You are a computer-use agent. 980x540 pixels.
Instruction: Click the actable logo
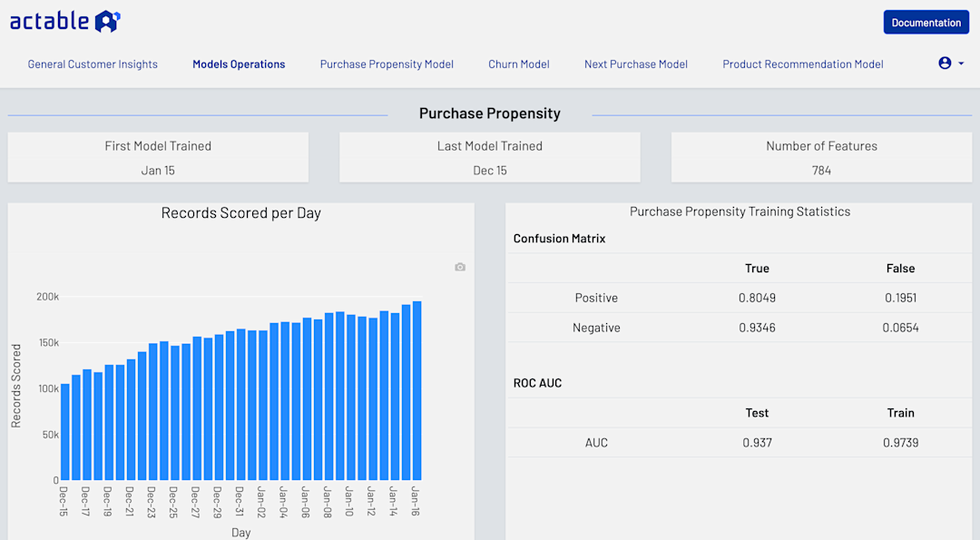[x=65, y=21]
